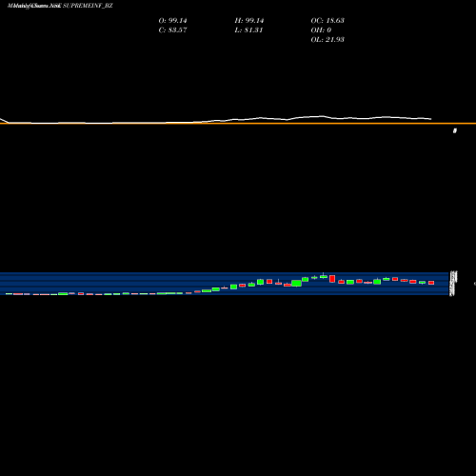Click the orange horizontal baseline

(x=238, y=124)
